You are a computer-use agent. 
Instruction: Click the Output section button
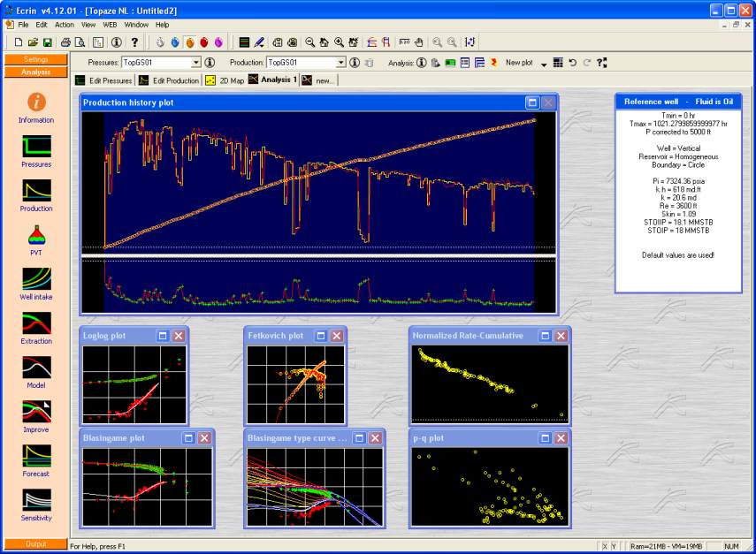point(36,543)
